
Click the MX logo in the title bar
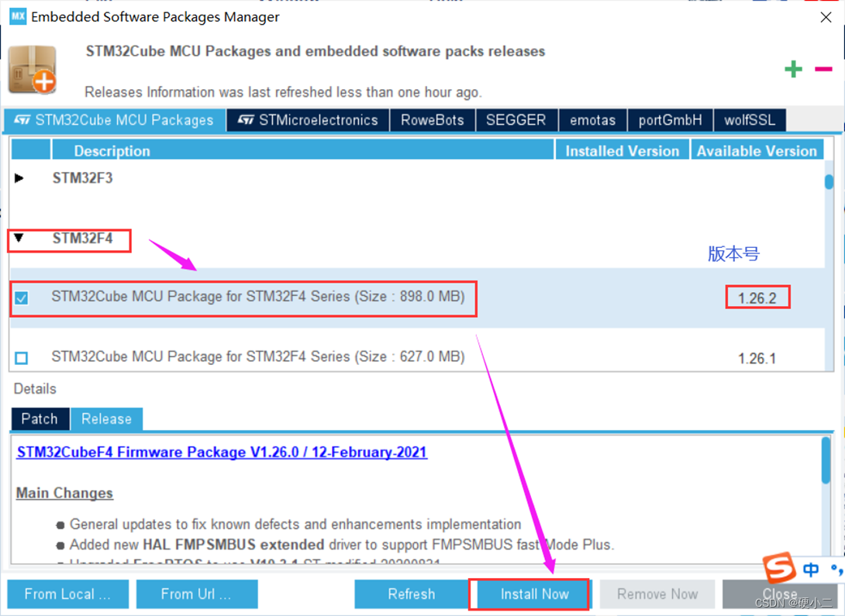coord(16,16)
